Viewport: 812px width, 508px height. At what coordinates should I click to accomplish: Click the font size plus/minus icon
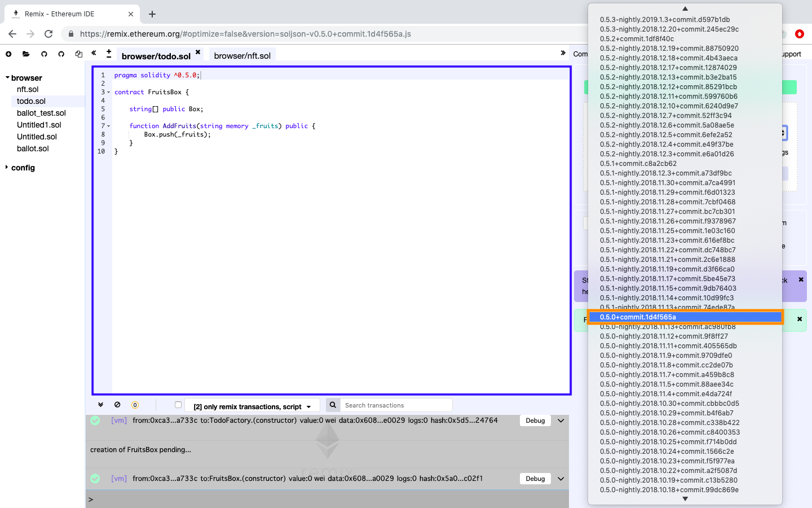[109, 54]
